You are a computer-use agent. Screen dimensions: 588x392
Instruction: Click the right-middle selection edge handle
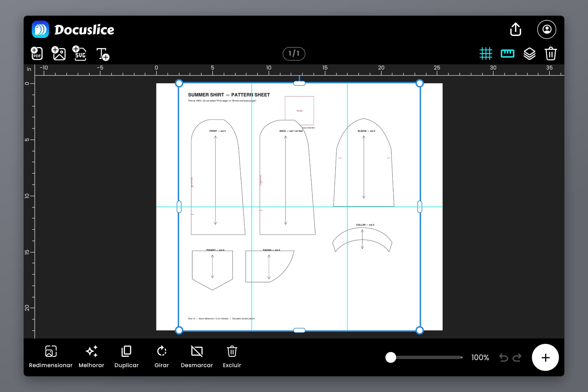419,207
